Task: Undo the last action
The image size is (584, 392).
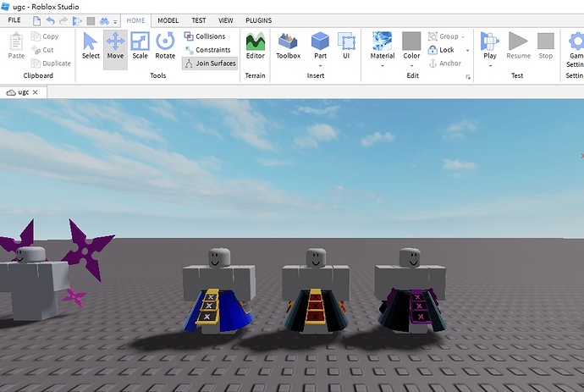Action: click(x=50, y=21)
